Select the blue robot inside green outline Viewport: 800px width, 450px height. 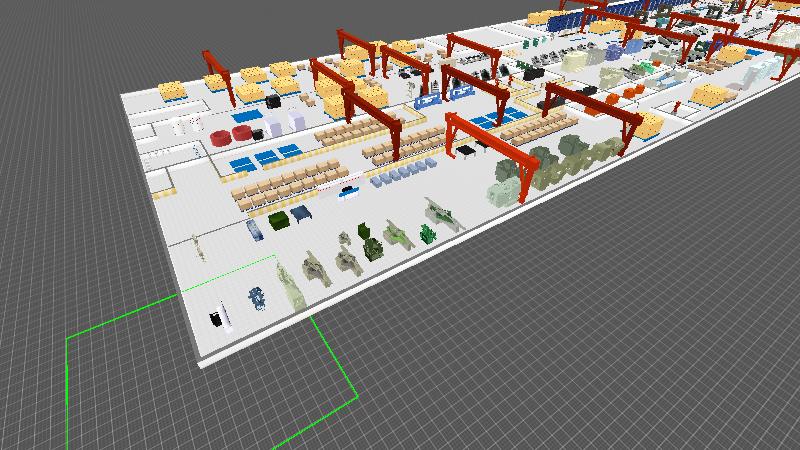pyautogui.click(x=259, y=296)
